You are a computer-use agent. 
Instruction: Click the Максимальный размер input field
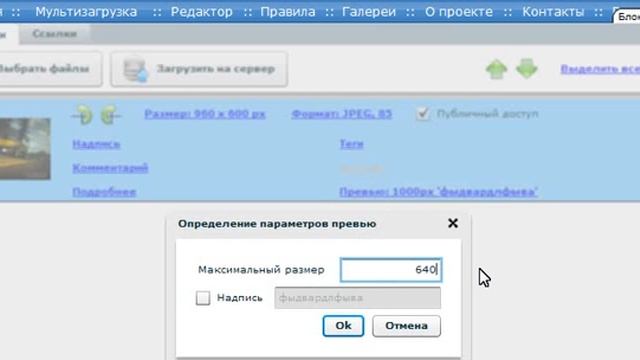click(x=391, y=270)
